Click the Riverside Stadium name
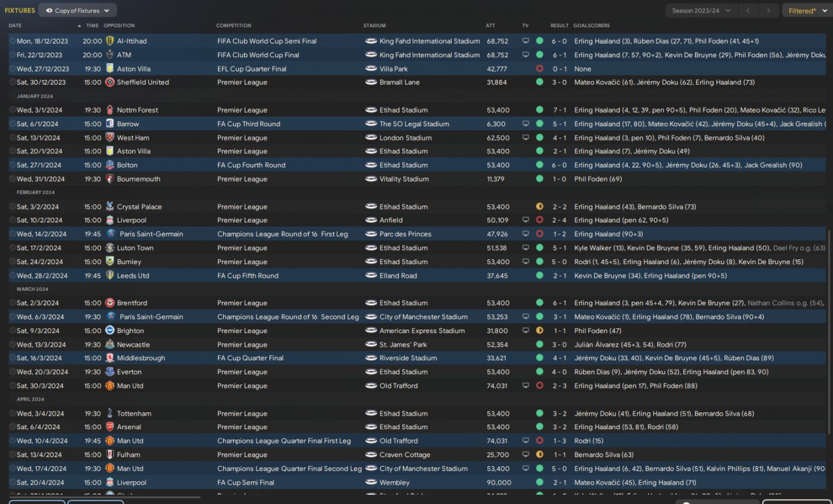 pyautogui.click(x=408, y=358)
